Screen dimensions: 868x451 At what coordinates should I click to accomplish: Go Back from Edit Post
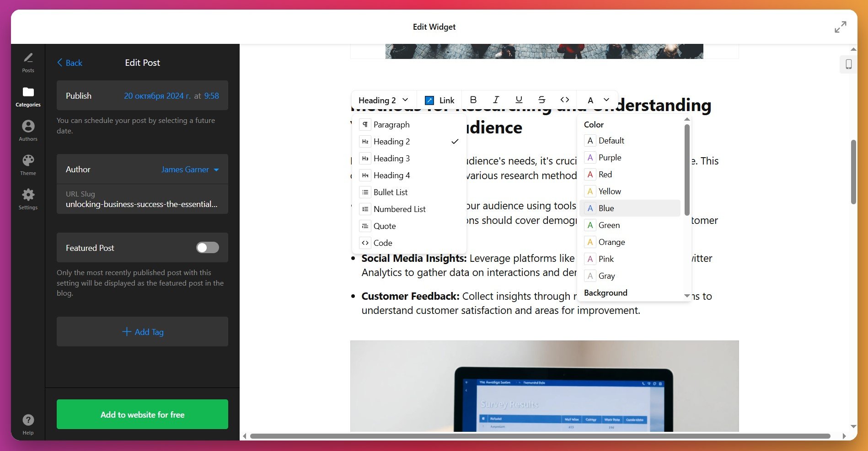pos(70,63)
